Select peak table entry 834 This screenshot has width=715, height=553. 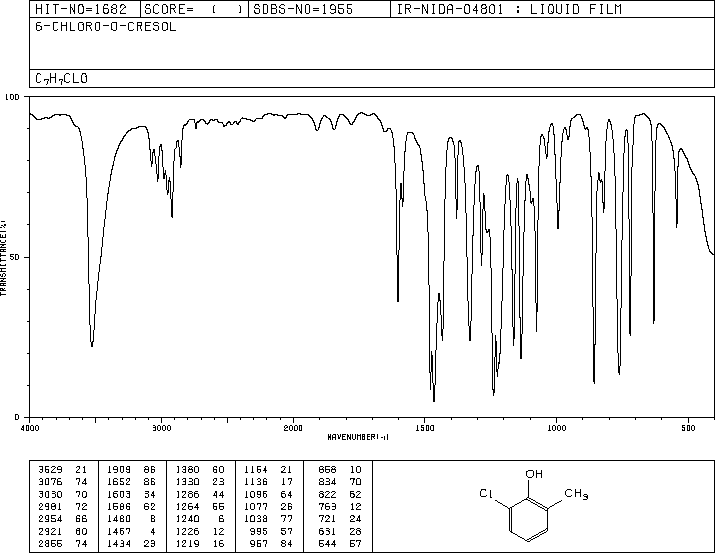(x=327, y=482)
